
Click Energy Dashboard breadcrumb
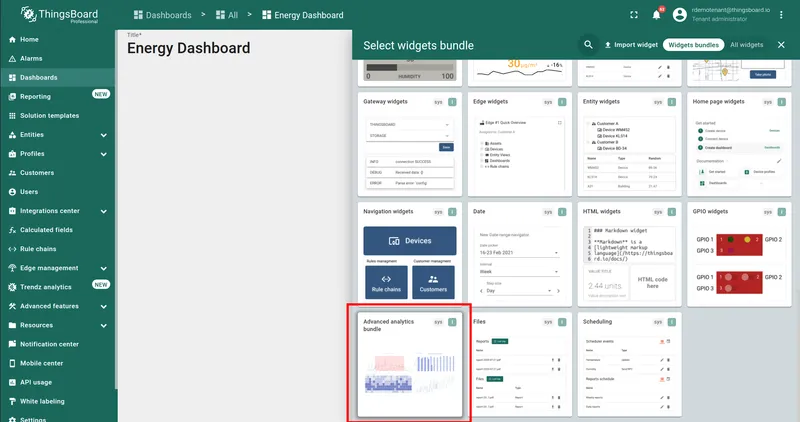[303, 15]
